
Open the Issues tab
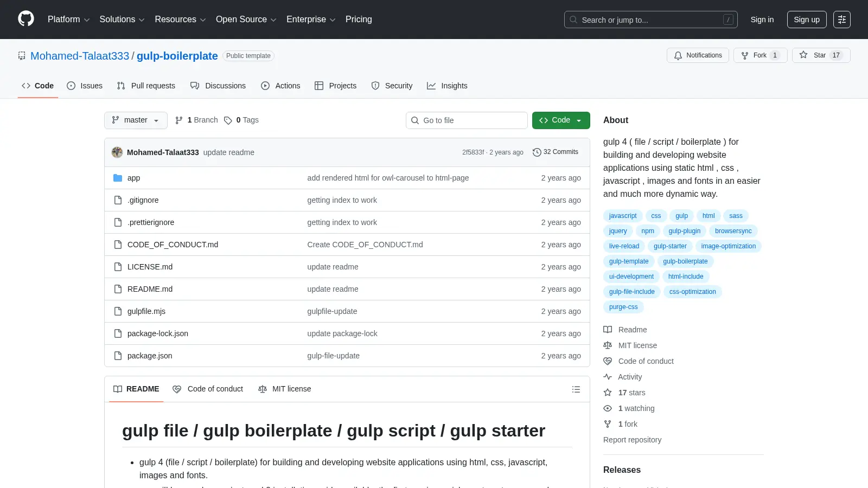[85, 86]
